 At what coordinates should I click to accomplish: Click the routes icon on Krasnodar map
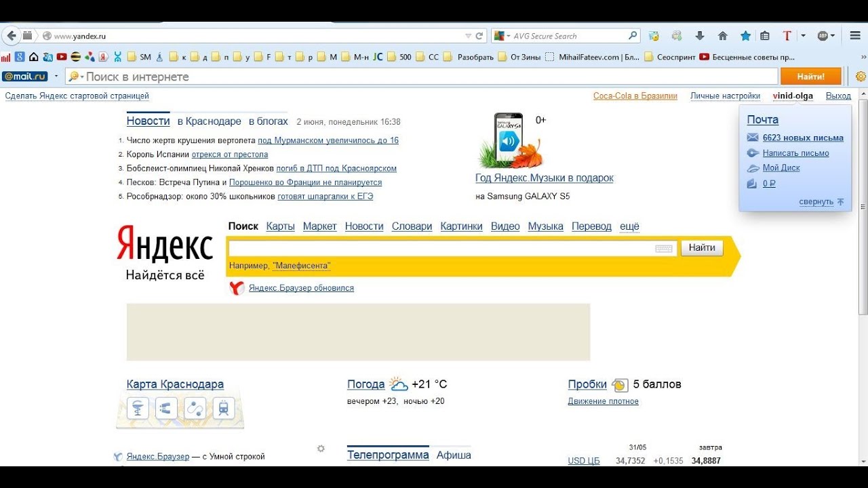click(x=195, y=408)
